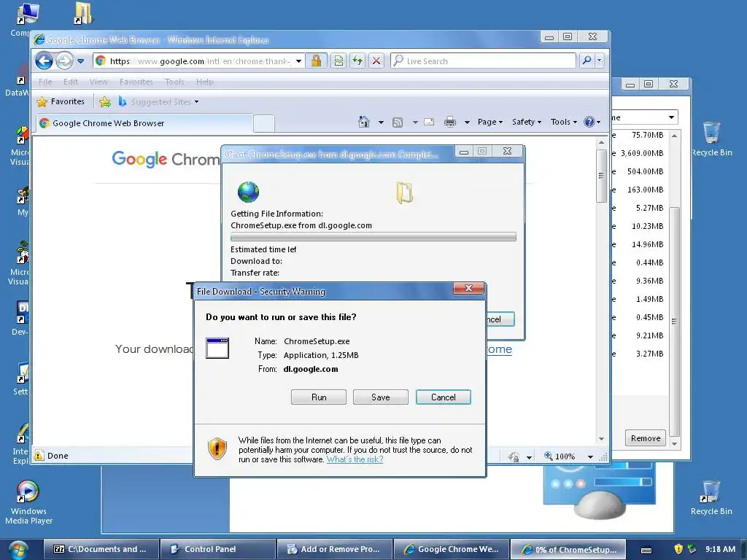Open the Safety dropdown menu
Viewport: 747px width, 560px height.
pyautogui.click(x=527, y=122)
